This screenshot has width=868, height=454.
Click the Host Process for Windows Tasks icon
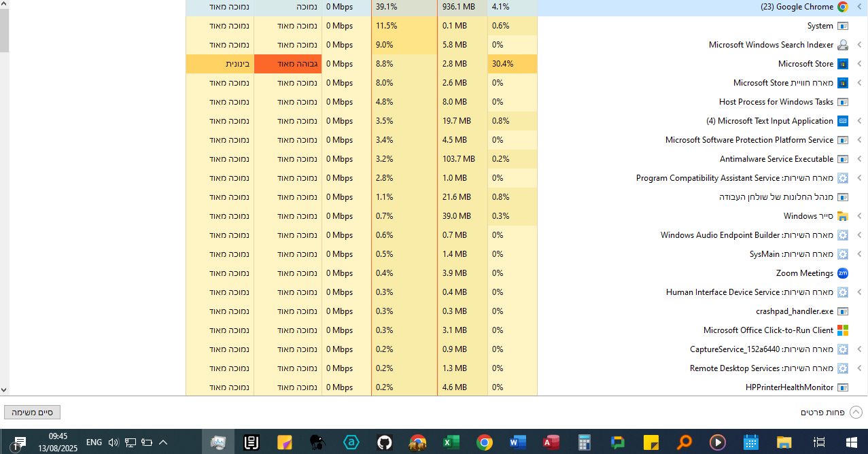tap(843, 102)
